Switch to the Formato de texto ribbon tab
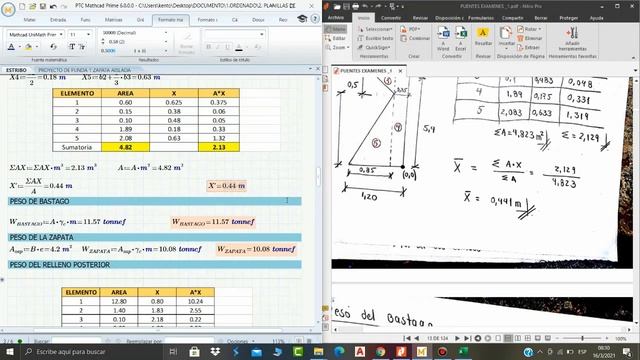640x360 pixels. [x=207, y=20]
